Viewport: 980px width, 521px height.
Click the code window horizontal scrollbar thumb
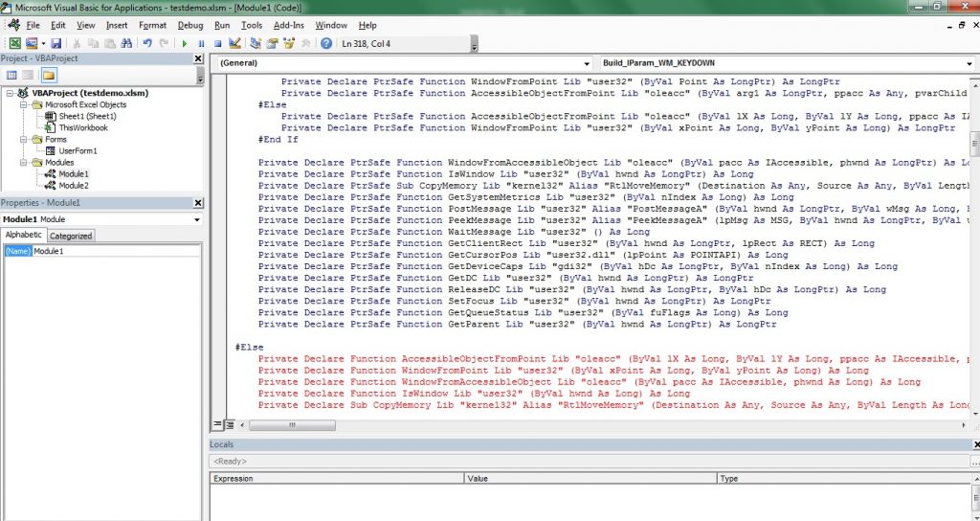pos(292,425)
